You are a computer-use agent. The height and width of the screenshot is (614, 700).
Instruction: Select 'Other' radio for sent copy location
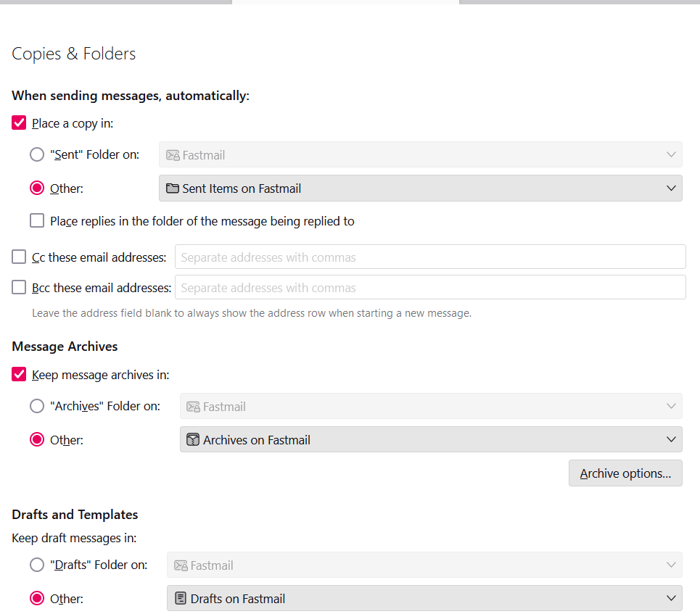[37, 188]
